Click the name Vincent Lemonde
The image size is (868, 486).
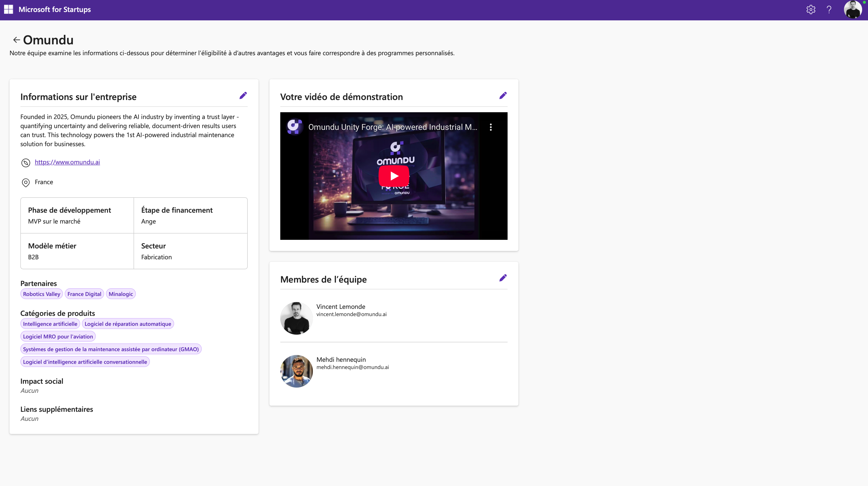pos(341,307)
